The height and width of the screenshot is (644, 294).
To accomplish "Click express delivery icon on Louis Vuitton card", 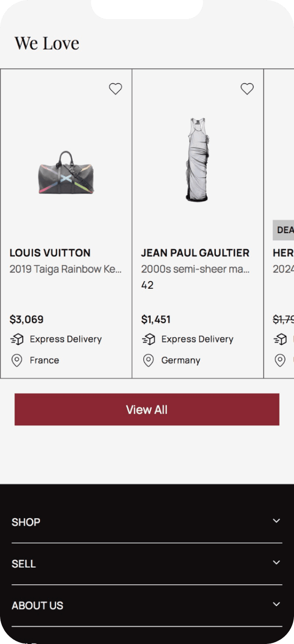I will pyautogui.click(x=17, y=339).
